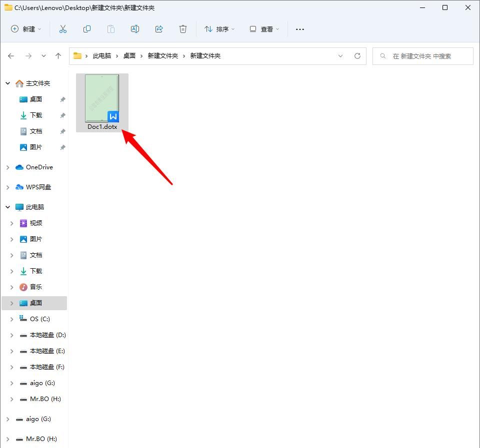Cut the selected file with the scissors icon
Image resolution: width=480 pixels, height=448 pixels.
[63, 29]
